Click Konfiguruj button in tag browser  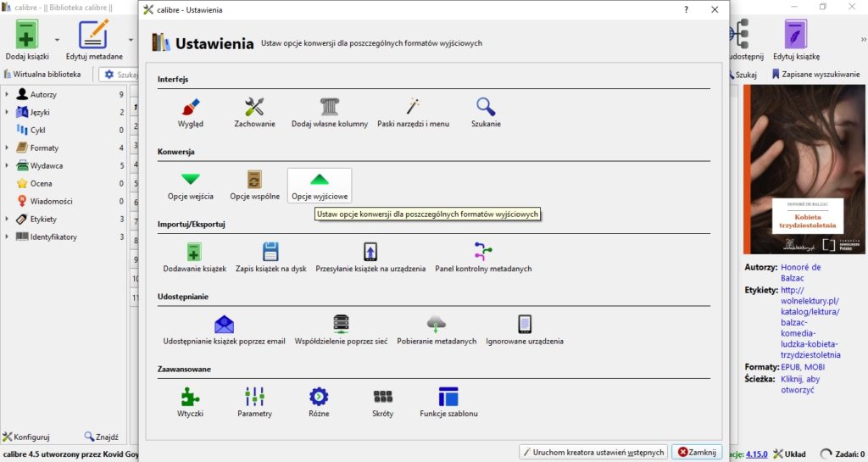click(26, 437)
